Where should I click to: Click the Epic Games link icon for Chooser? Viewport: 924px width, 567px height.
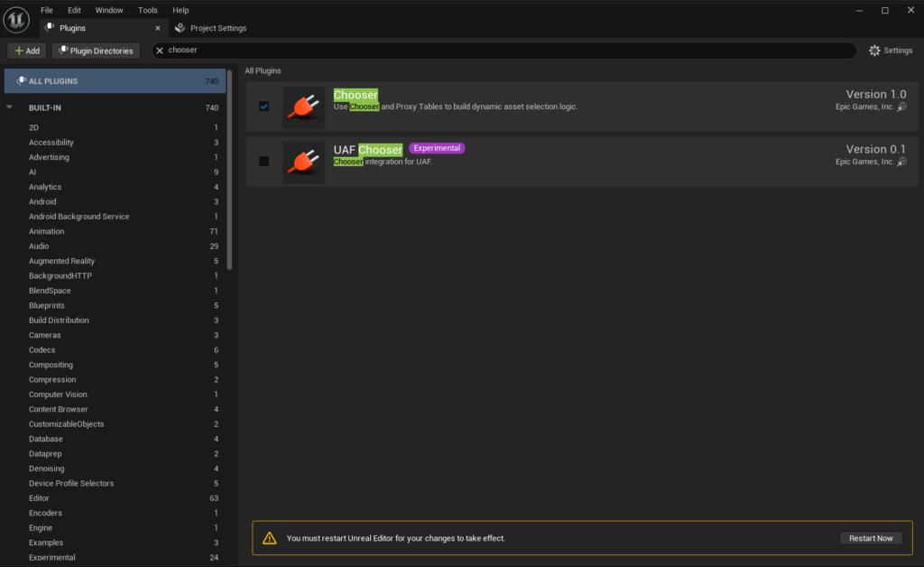901,107
